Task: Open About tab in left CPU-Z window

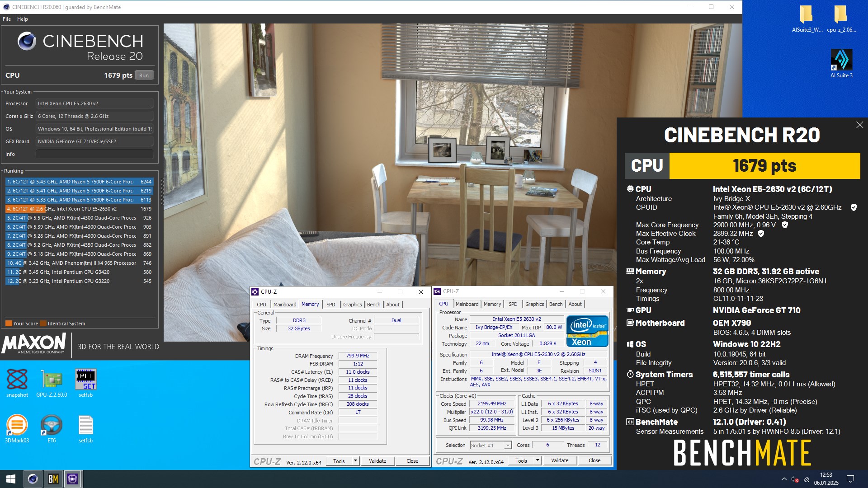Action: point(393,305)
